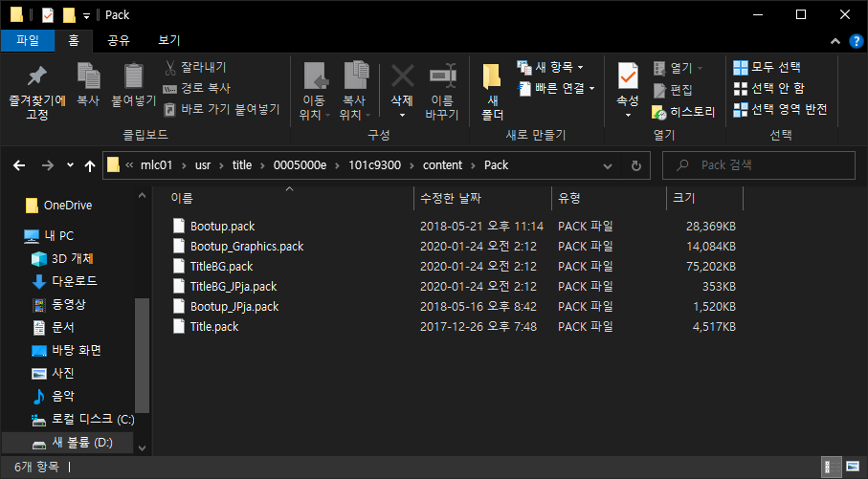The image size is (868, 479).
Task: Select the TitleBG.pack file
Action: (x=221, y=266)
